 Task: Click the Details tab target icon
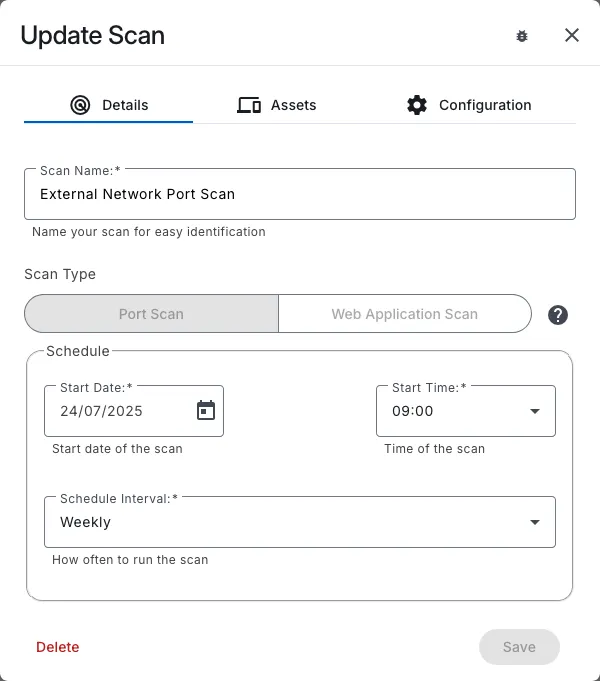pos(80,105)
